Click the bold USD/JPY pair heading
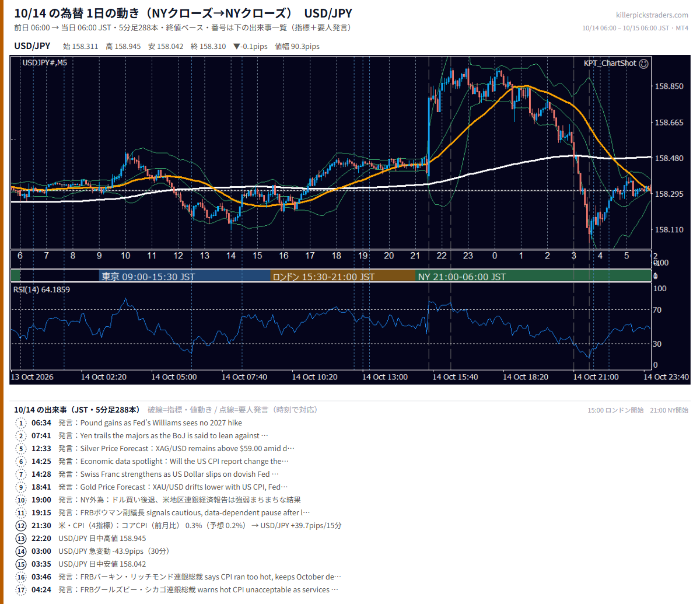This screenshot has height=604, width=700. 32,46
